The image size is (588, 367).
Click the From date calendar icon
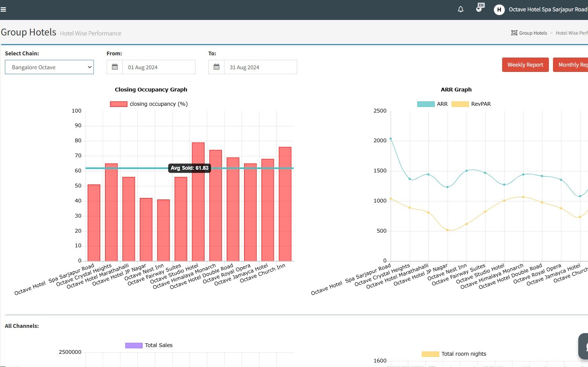coord(115,67)
